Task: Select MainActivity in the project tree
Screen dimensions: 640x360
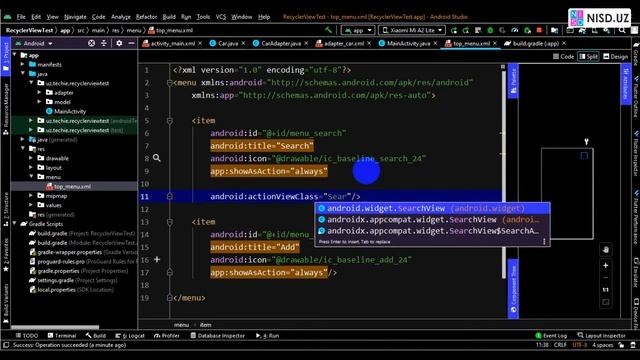Action: 66,111
